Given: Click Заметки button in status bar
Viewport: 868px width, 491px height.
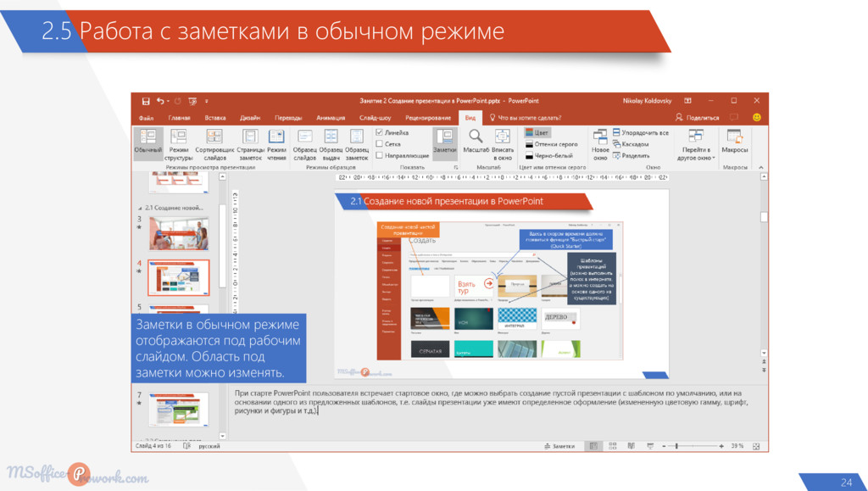Looking at the screenshot, I should point(559,445).
